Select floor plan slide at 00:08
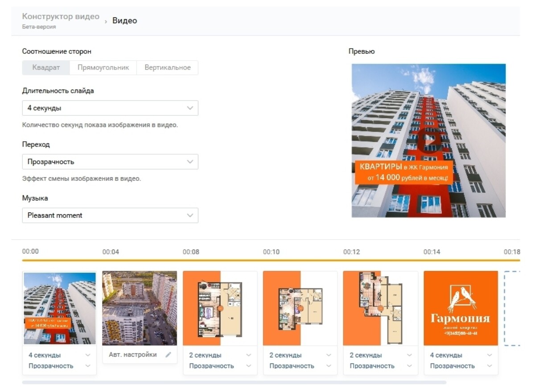Viewport: 535px width, 392px height. [220, 308]
